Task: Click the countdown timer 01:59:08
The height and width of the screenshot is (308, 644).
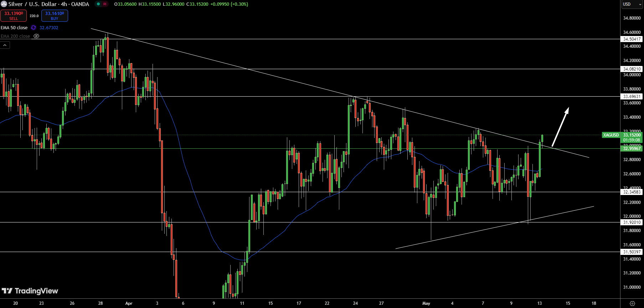Action: click(632, 140)
